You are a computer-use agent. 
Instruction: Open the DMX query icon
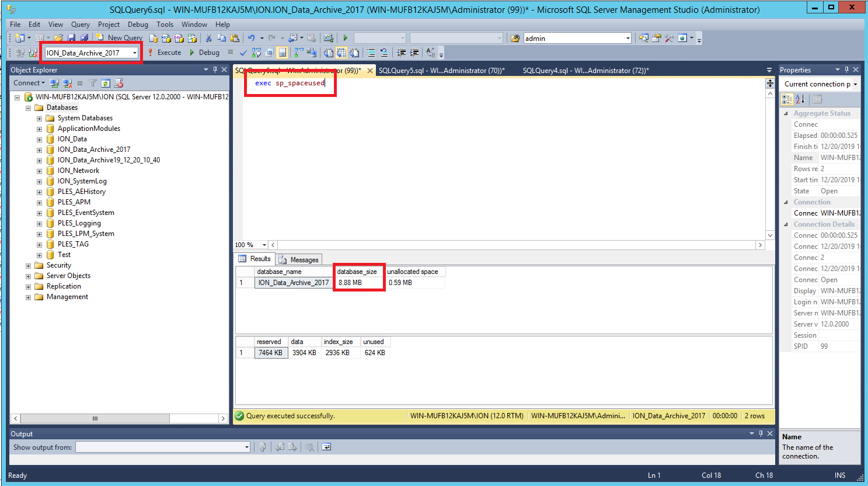click(179, 38)
